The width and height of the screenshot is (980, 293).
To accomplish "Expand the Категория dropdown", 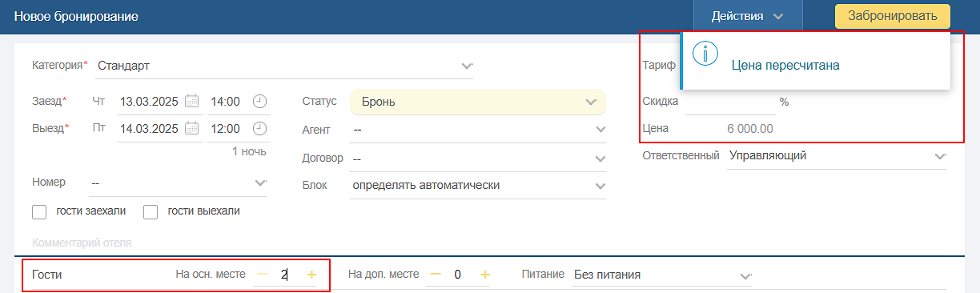I will (x=283, y=66).
